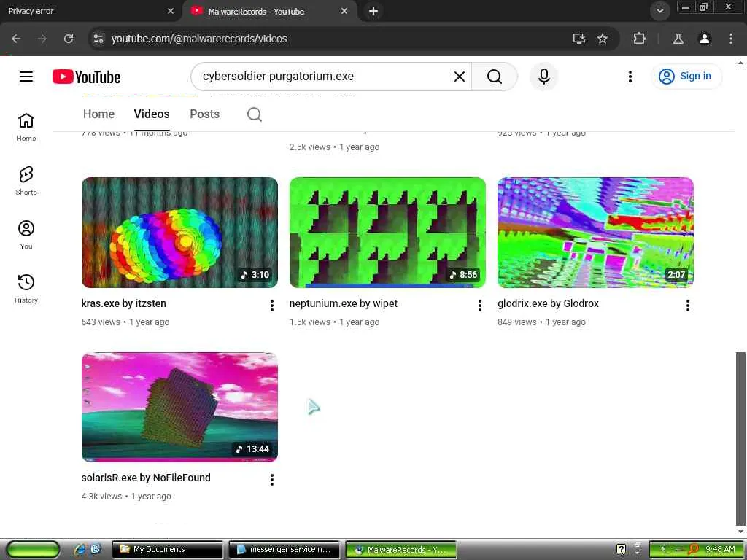Reload the current page
Viewport: 747px width, 560px height.
point(69,39)
